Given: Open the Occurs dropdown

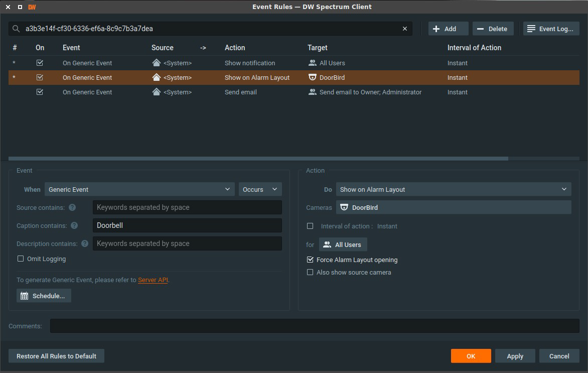Looking at the screenshot, I should point(260,189).
